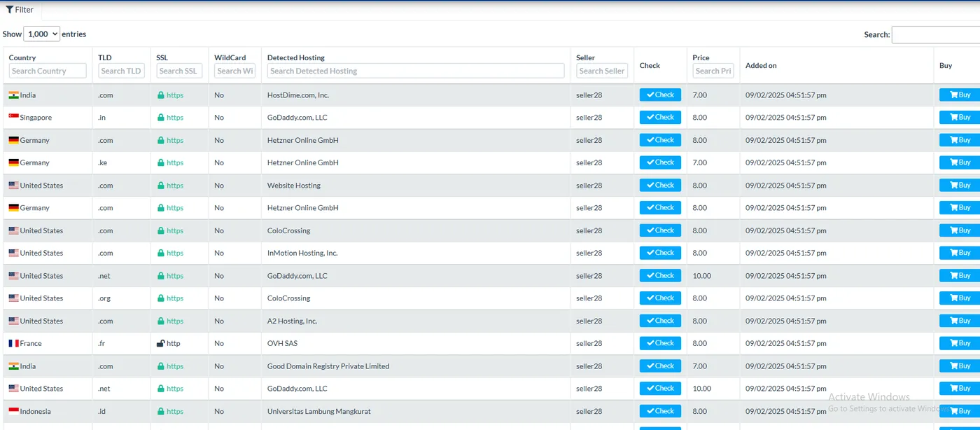Buy the Website Hosting listing
Screen dimensions: 980x430
pos(960,186)
